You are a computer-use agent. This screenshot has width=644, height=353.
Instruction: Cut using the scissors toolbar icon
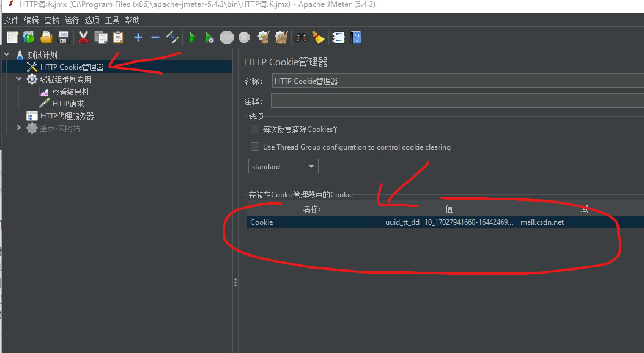tap(83, 37)
